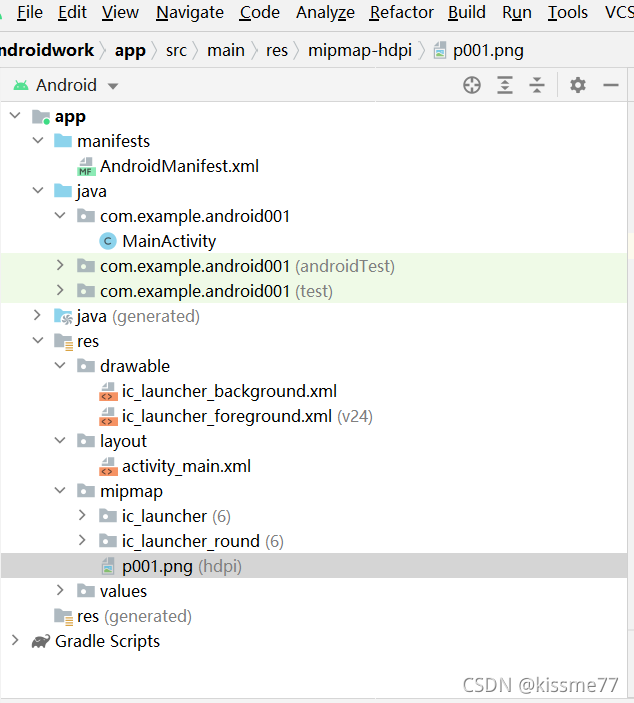Image resolution: width=634 pixels, height=703 pixels.
Task: Click the res resource folder icon
Action: click(x=63, y=342)
